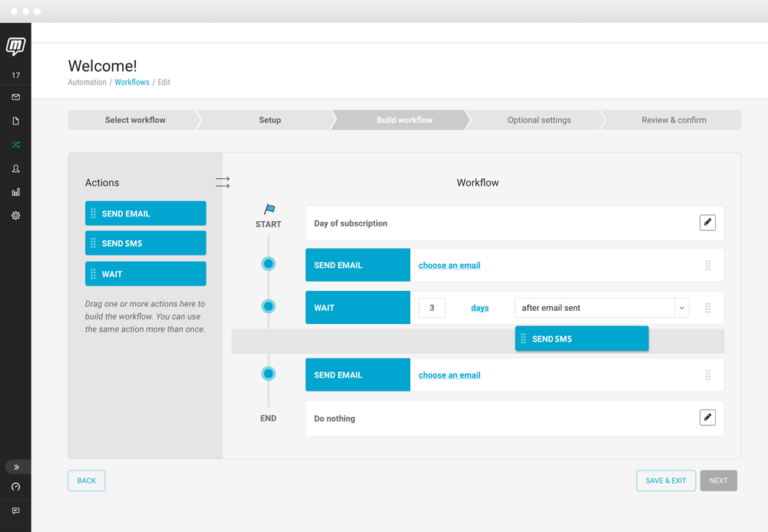Jump to Review & confirm step
This screenshot has width=768, height=532.
[674, 120]
